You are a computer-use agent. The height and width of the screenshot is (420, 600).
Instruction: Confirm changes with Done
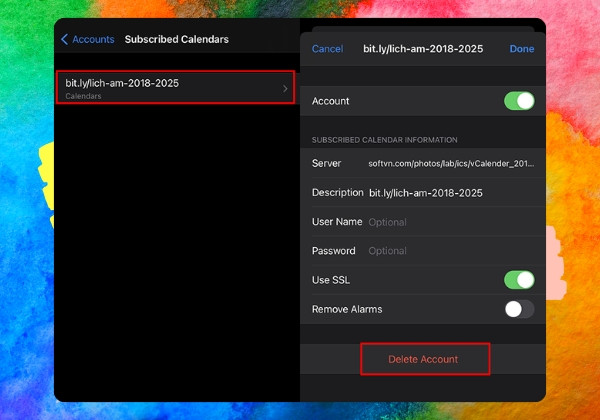[x=522, y=49]
